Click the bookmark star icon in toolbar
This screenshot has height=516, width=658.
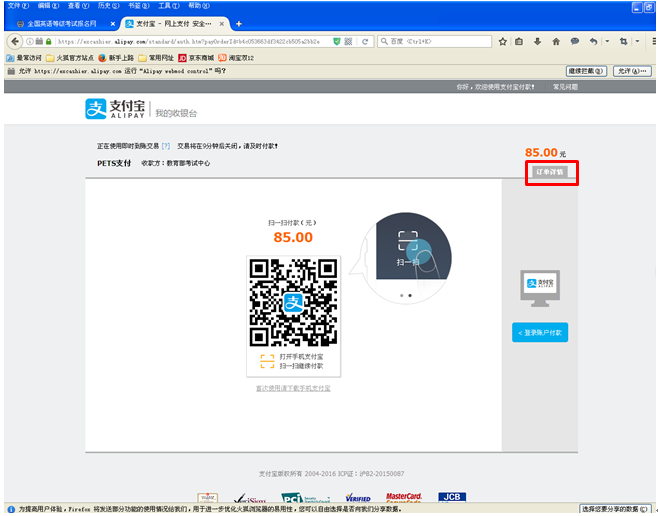(503, 41)
